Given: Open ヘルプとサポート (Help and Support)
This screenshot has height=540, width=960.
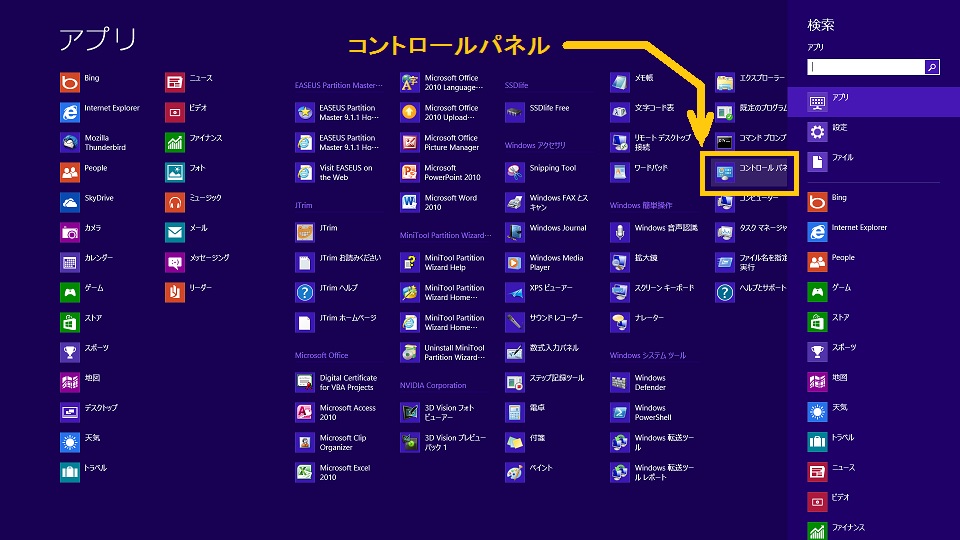Looking at the screenshot, I should (751, 292).
